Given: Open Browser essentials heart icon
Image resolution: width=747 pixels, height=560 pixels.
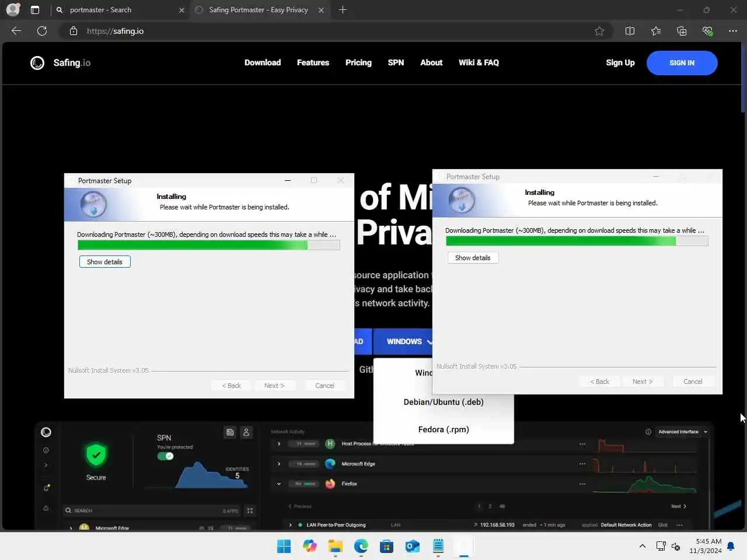Looking at the screenshot, I should pyautogui.click(x=707, y=31).
